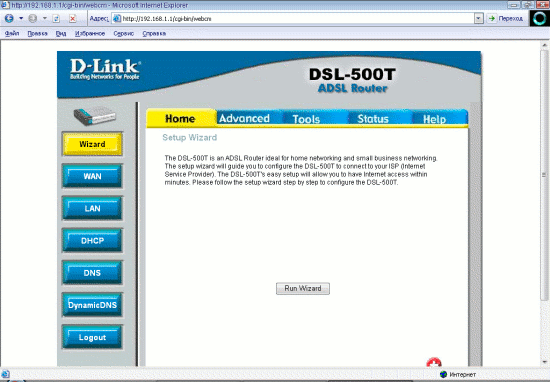This screenshot has height=382, width=550.
Task: Click the red Stop loading icon
Action: 73,19
